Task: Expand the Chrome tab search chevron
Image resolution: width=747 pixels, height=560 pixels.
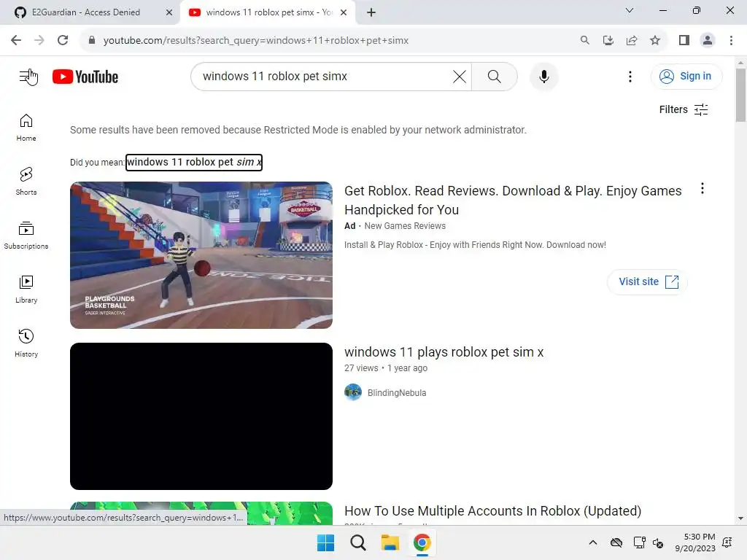Action: coord(630,10)
